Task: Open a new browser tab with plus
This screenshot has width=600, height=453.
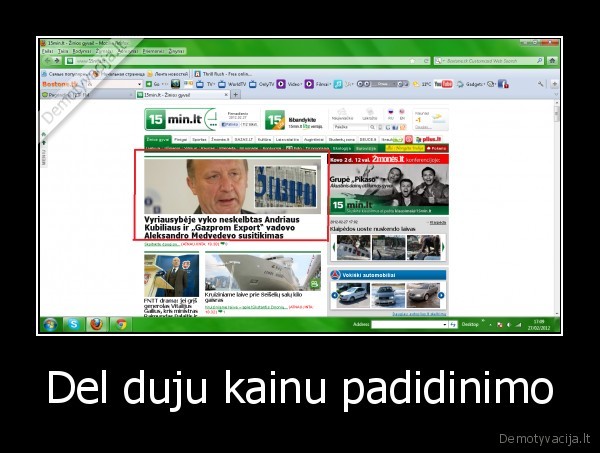Action: [236, 95]
